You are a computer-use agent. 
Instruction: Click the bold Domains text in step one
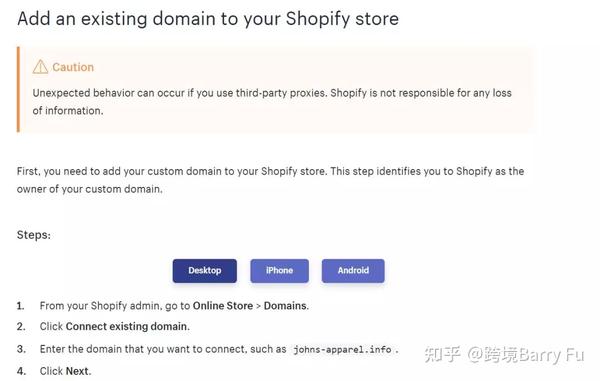coord(286,306)
